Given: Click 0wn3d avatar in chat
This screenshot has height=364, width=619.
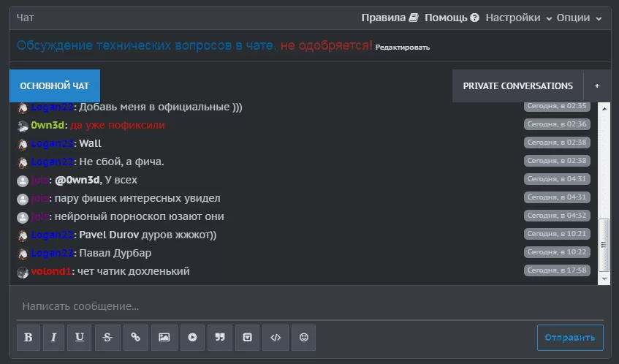Looking at the screenshot, I should tap(23, 126).
